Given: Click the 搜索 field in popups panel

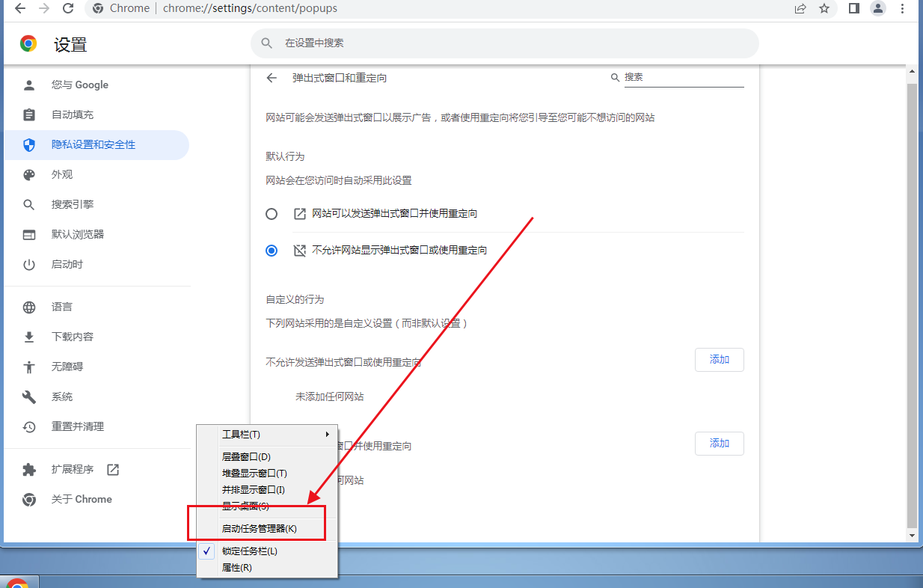Looking at the screenshot, I should (x=684, y=77).
